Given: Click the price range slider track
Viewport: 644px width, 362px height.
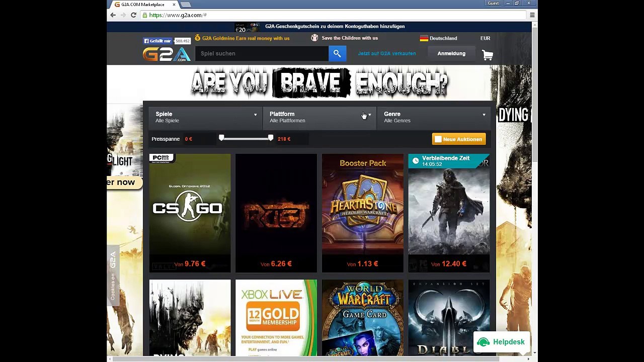Looking at the screenshot, I should [246, 138].
